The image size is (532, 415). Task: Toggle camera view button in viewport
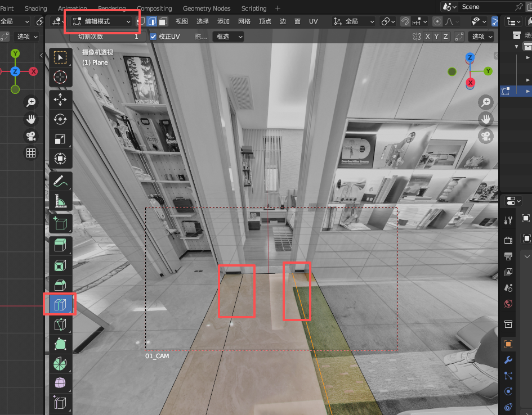click(x=485, y=136)
